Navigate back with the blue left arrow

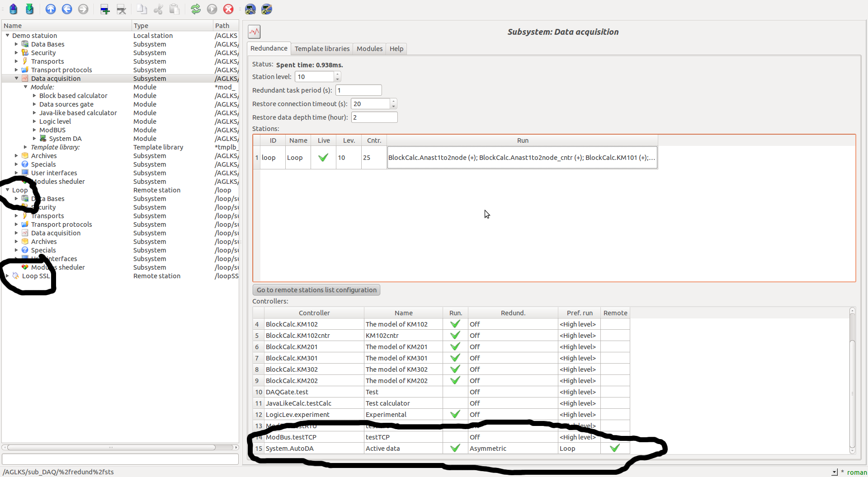[x=67, y=9]
